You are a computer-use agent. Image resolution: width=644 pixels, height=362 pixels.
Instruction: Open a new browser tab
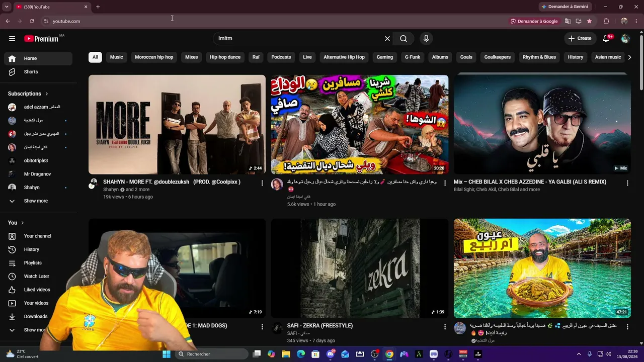coord(98,7)
